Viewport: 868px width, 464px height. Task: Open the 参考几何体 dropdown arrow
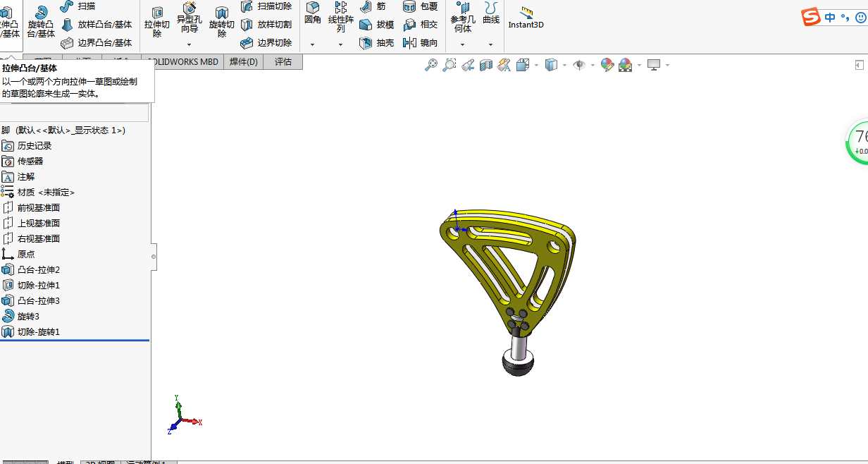(463, 44)
